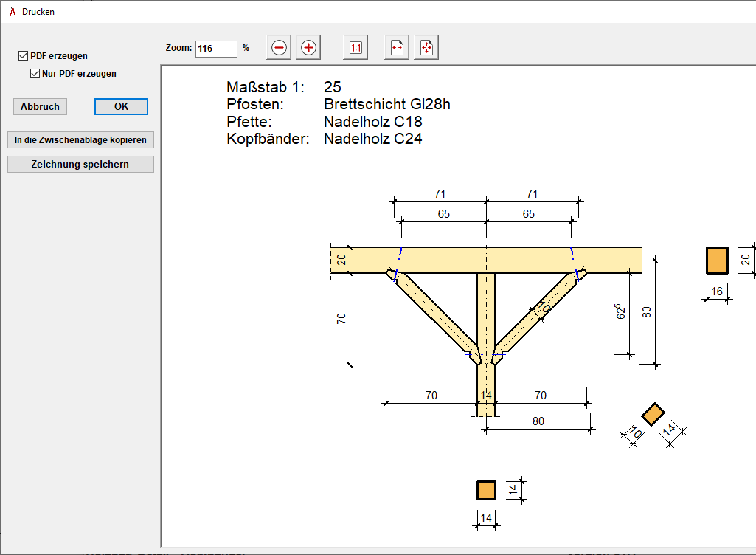This screenshot has height=555, width=756.
Task: Click the Drucken window app icon
Action: click(12, 12)
